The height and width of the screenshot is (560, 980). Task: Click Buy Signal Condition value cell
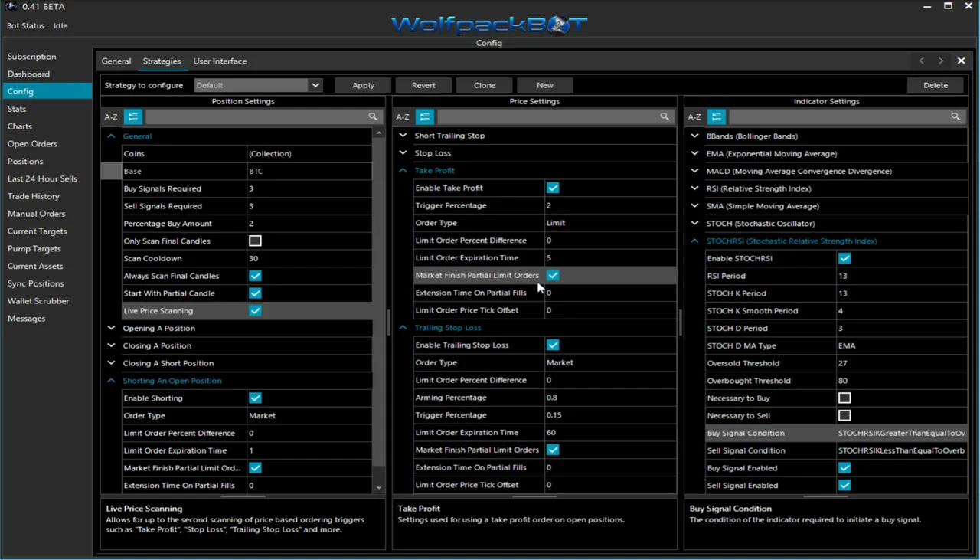click(902, 433)
